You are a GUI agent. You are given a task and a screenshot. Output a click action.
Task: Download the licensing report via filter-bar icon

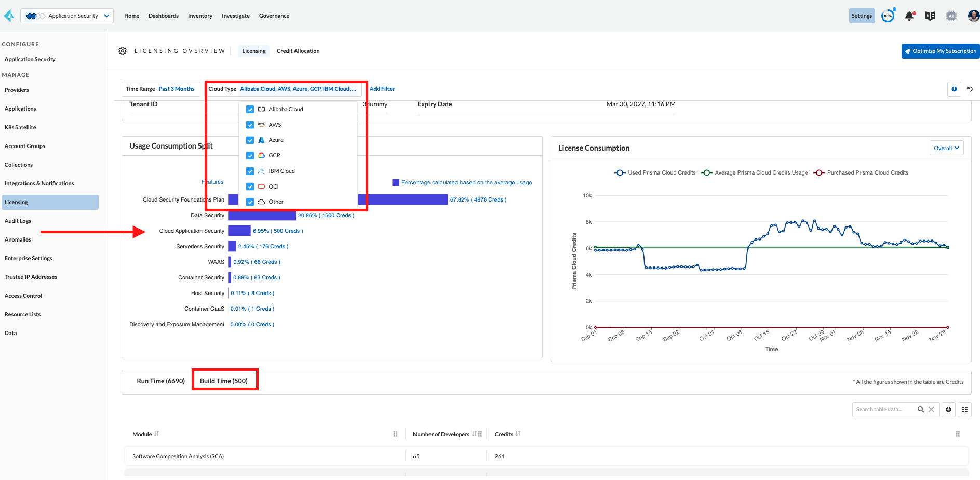[954, 89]
